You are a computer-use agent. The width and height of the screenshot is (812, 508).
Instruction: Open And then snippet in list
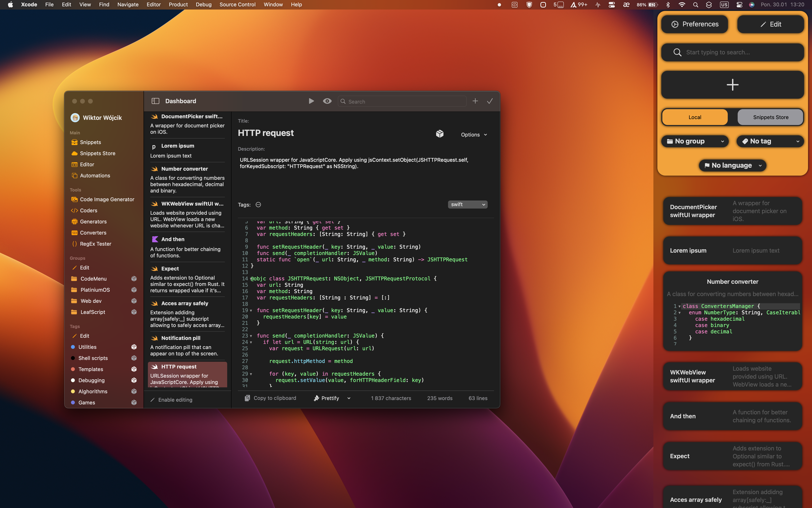click(x=187, y=247)
